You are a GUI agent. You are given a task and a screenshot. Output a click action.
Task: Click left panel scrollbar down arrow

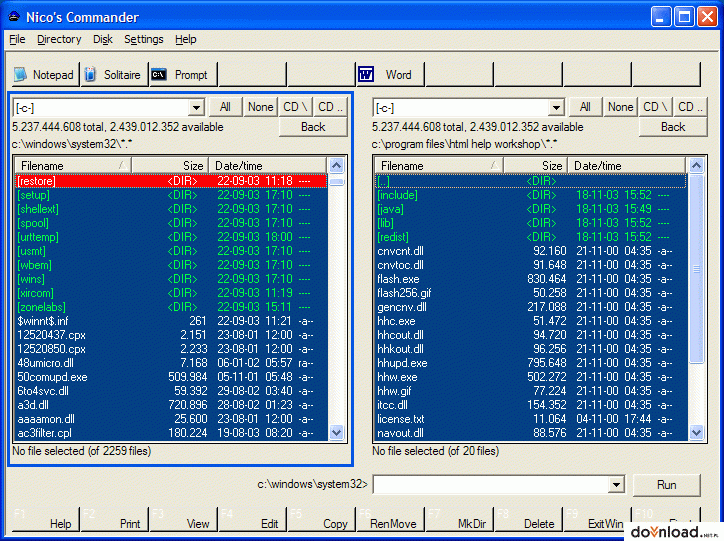(336, 433)
